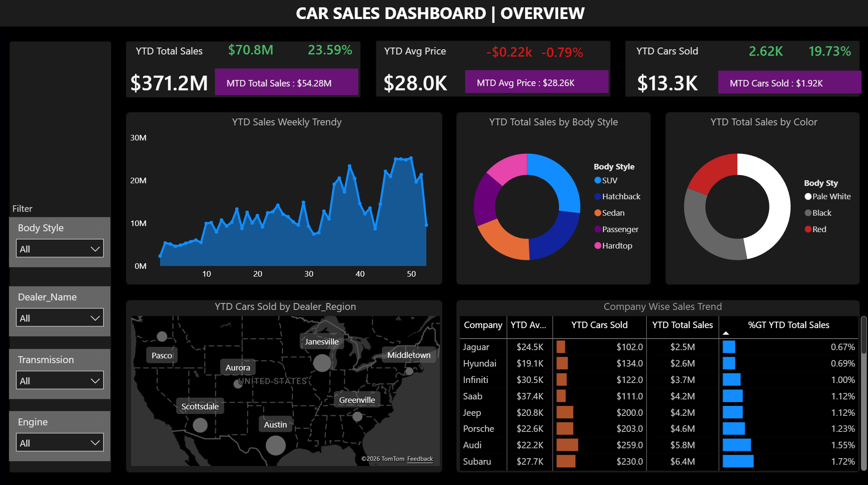868x485 pixels.
Task: Select Sedan legend color marker
Action: (598, 213)
